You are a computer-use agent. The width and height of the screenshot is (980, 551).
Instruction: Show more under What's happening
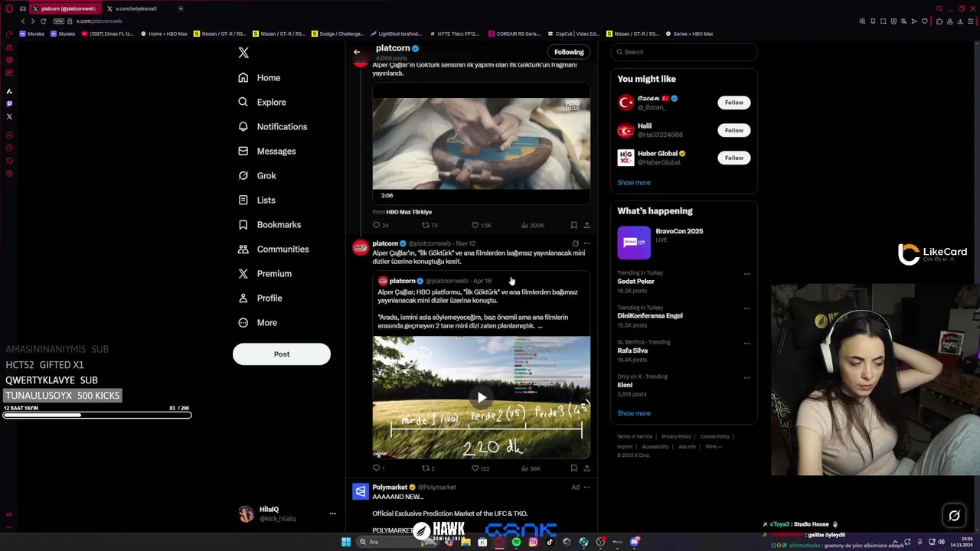634,413
